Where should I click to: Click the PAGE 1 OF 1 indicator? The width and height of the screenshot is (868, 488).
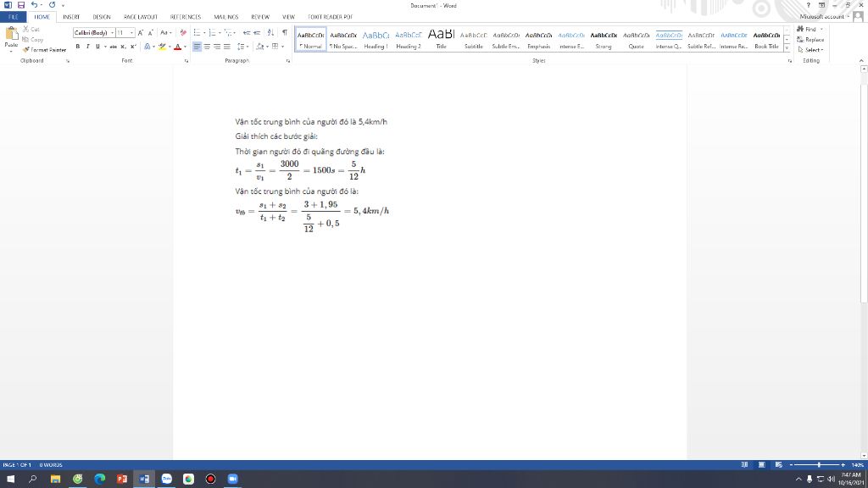coord(17,465)
